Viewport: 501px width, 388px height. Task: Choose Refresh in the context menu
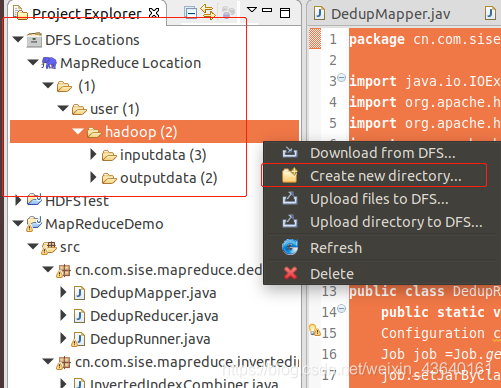[x=336, y=248]
